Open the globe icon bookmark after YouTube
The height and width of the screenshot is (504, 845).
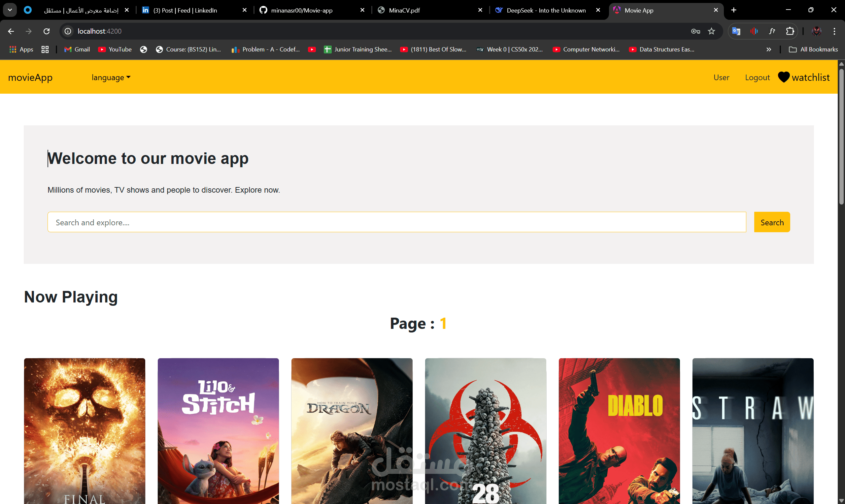coord(144,49)
